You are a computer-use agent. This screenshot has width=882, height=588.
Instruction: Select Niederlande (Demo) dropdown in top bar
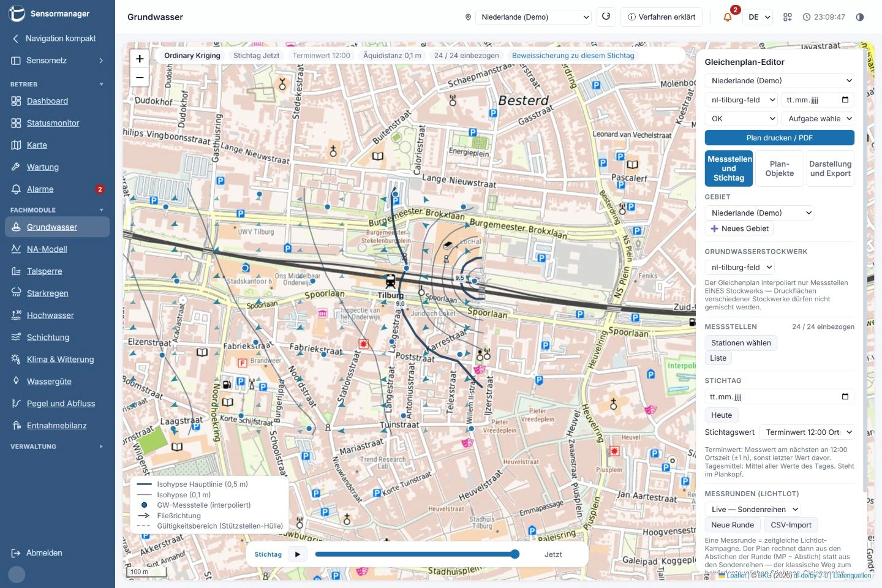click(533, 17)
